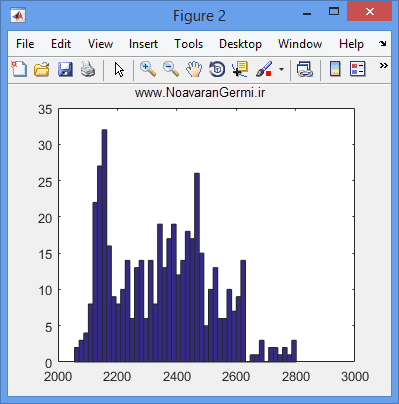Select the Brush data tool
The height and width of the screenshot is (404, 399).
click(264, 69)
